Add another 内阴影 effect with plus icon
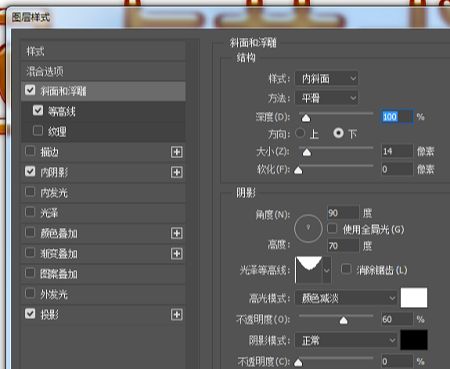This screenshot has height=369, width=450. click(176, 172)
